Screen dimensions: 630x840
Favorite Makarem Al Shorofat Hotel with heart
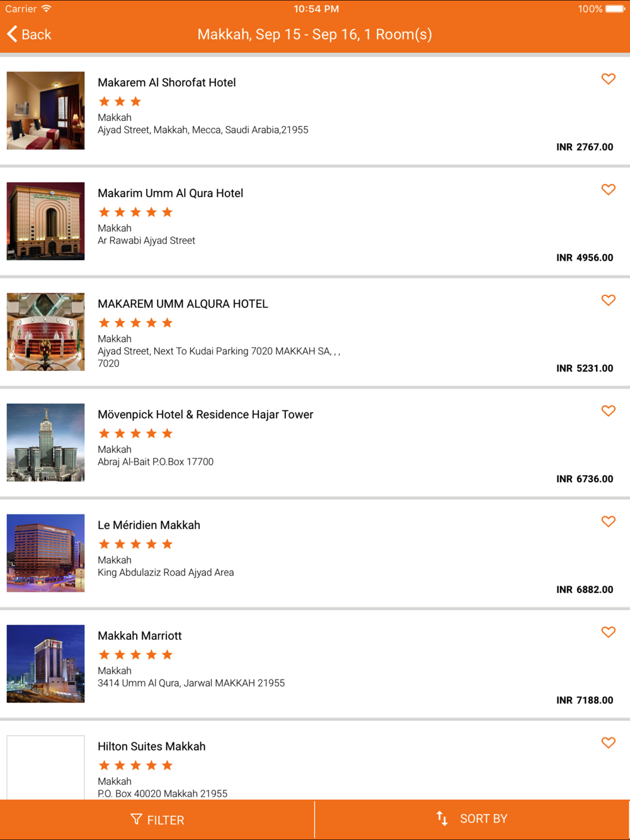608,79
